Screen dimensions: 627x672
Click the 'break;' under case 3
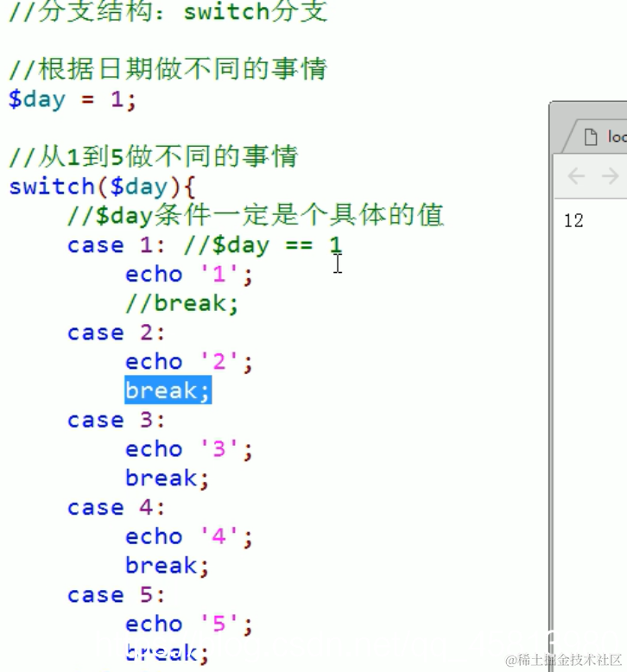(168, 479)
